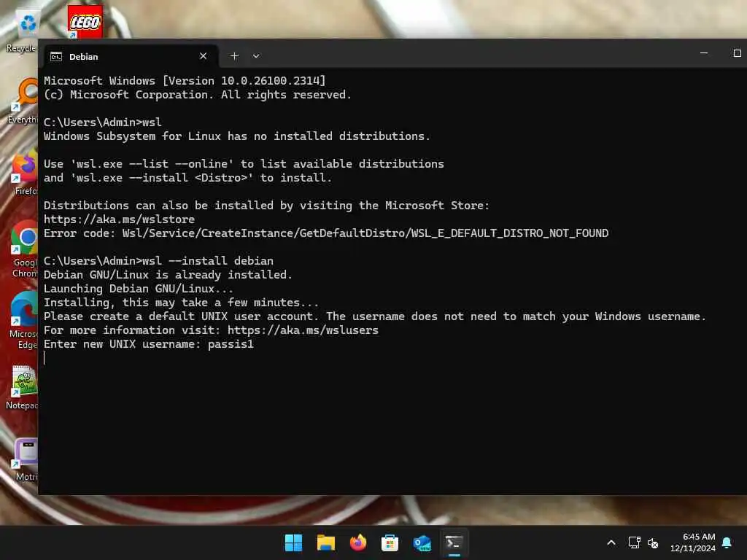Screen dimensions: 747x560
Task: Open the Notepad++ desktop shortcut
Action: 23,387
